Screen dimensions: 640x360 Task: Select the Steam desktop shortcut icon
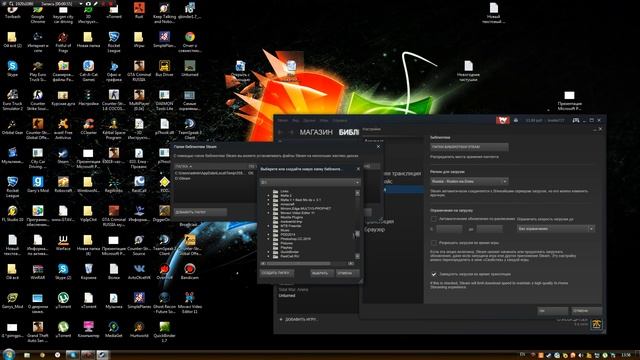click(63, 156)
